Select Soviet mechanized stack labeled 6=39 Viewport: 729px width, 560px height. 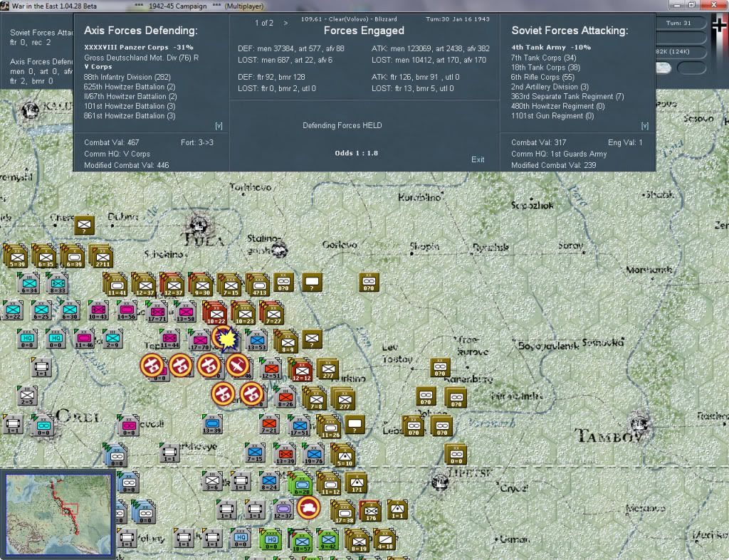[x=73, y=257]
